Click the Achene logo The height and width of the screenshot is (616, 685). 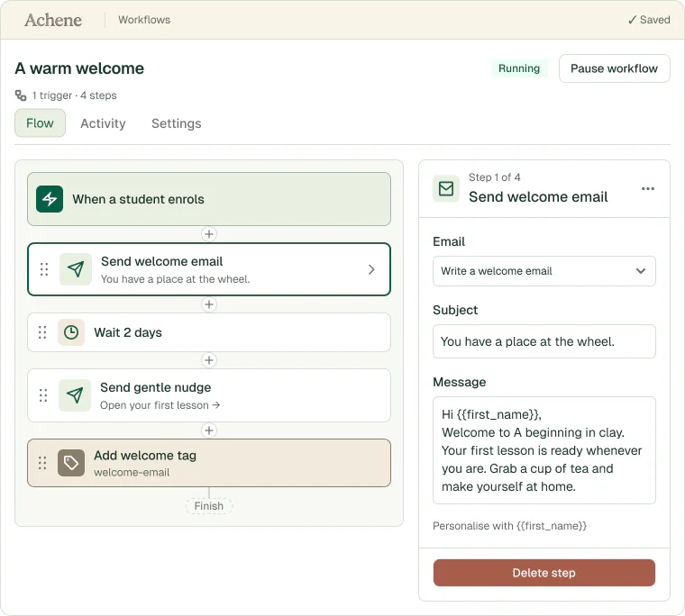pyautogui.click(x=53, y=20)
